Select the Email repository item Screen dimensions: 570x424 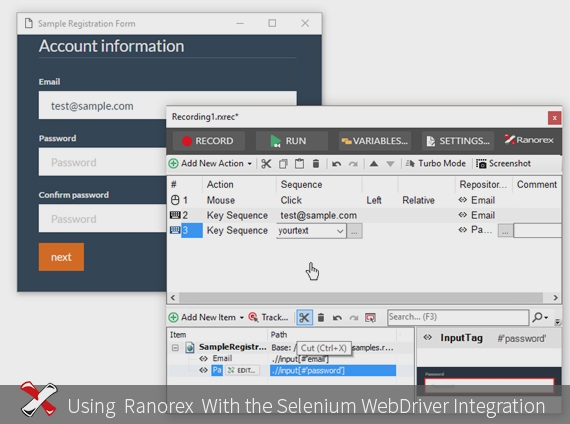coord(222,359)
